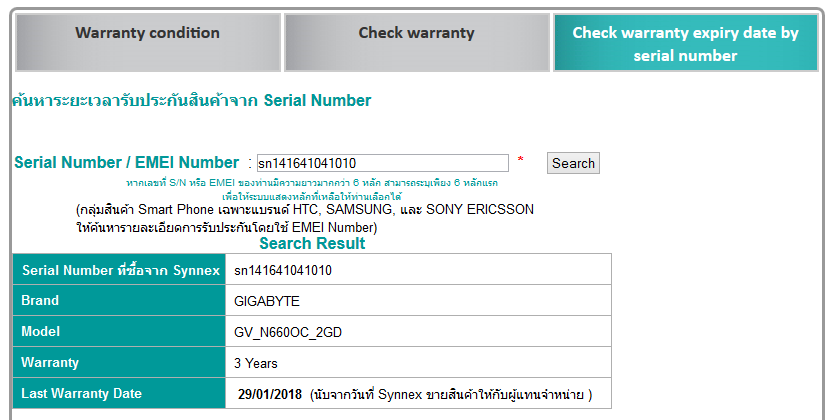Click the Warranty row label

click(50, 362)
